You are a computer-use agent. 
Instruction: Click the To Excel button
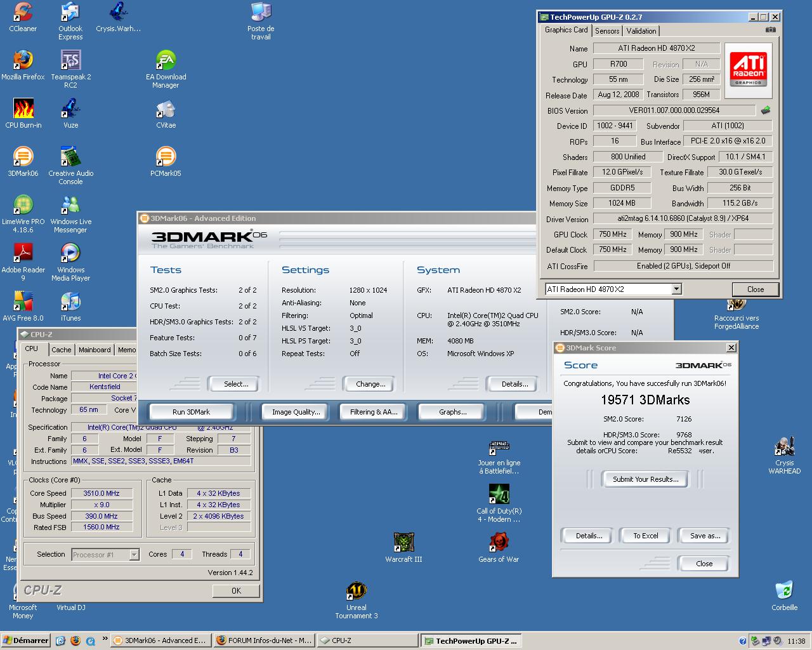646,536
